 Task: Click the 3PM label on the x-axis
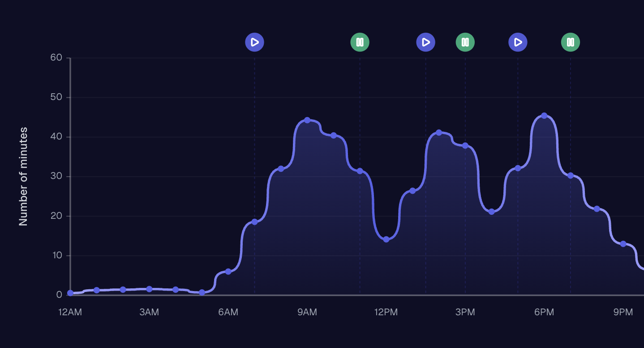465,312
